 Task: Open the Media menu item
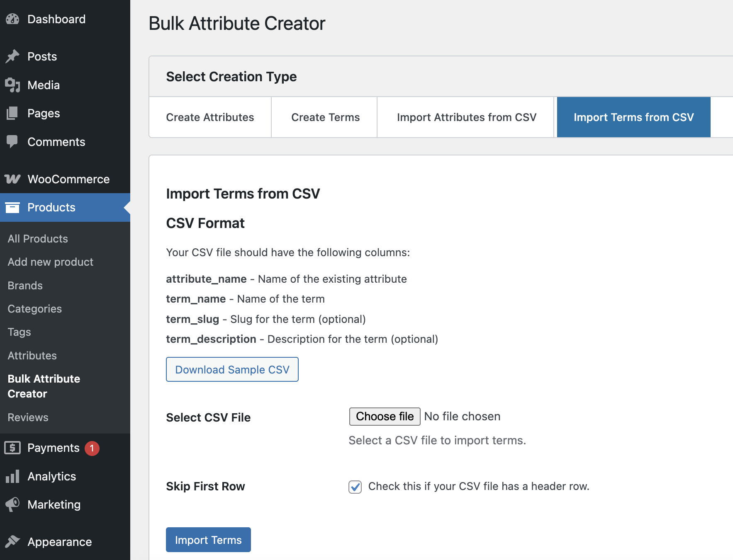pyautogui.click(x=65, y=85)
